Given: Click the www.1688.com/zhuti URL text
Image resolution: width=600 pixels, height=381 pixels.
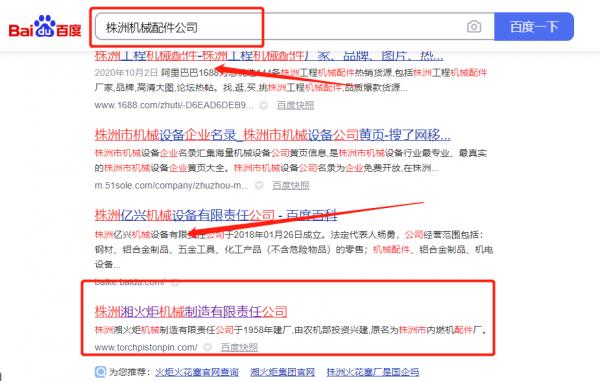Looking at the screenshot, I should pyautogui.click(x=174, y=106).
